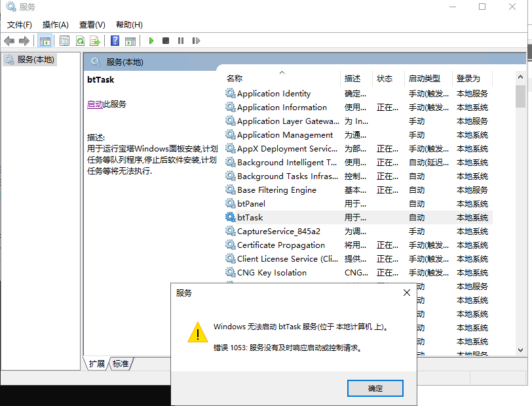Click the Back arrow toolbar icon

pos(9,41)
